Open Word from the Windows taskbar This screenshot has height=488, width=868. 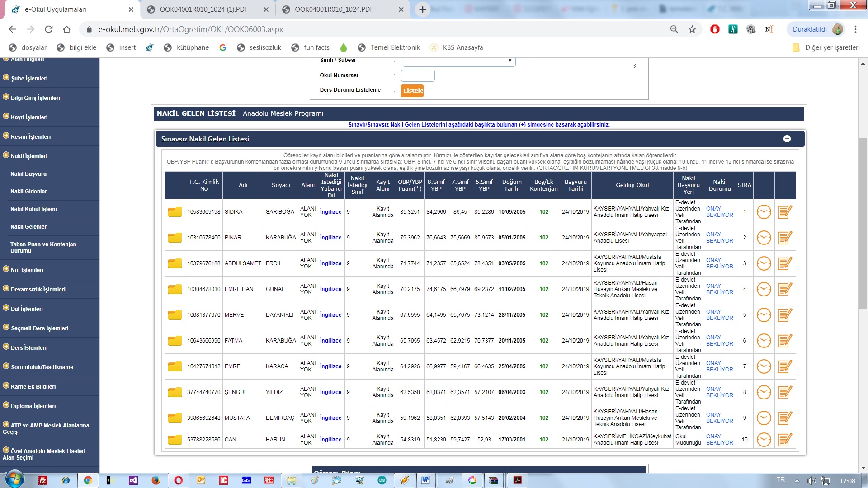pos(426,480)
